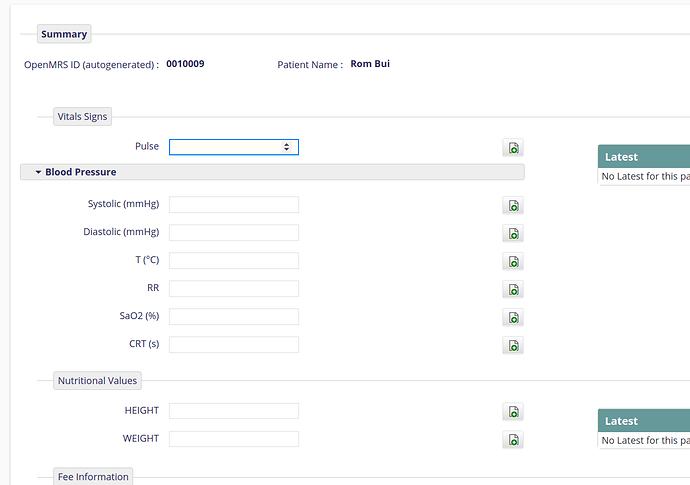Open the history icon for SaO2 (%)
The height and width of the screenshot is (485, 690).
point(513,318)
